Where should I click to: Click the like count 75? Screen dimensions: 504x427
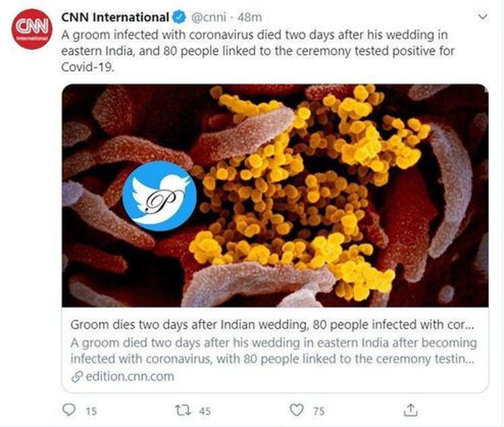pyautogui.click(x=318, y=411)
